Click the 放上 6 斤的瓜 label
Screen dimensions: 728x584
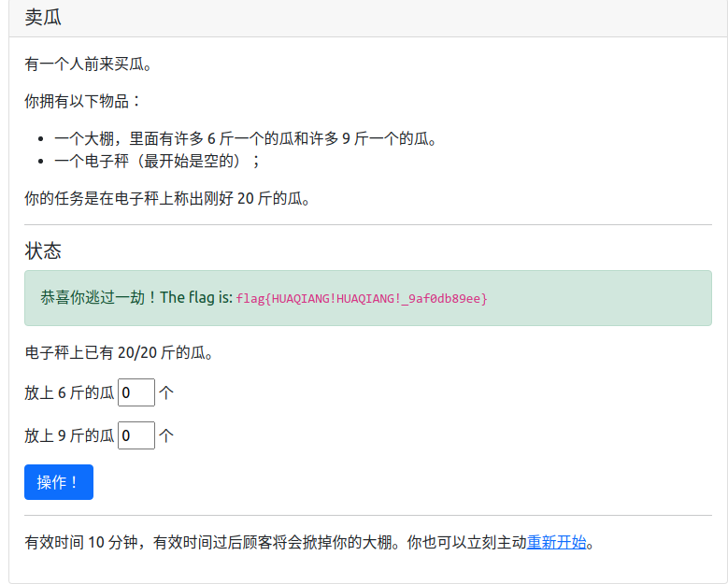[x=69, y=392]
